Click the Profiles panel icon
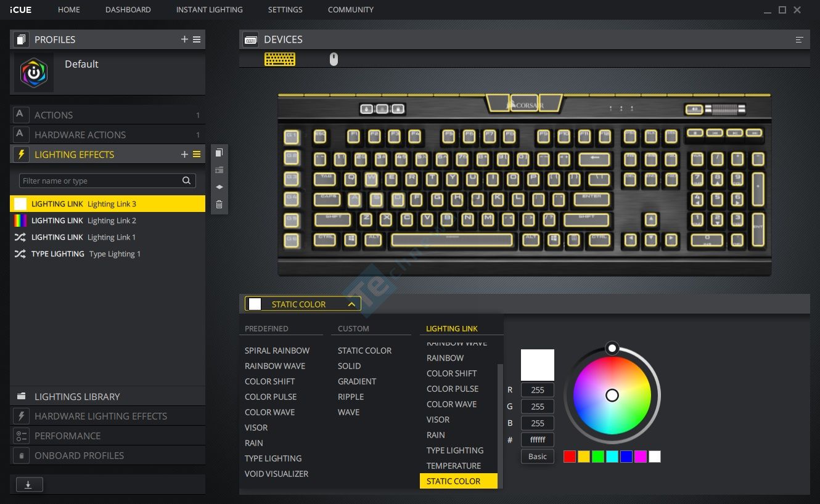The width and height of the screenshot is (820, 504). coord(21,39)
